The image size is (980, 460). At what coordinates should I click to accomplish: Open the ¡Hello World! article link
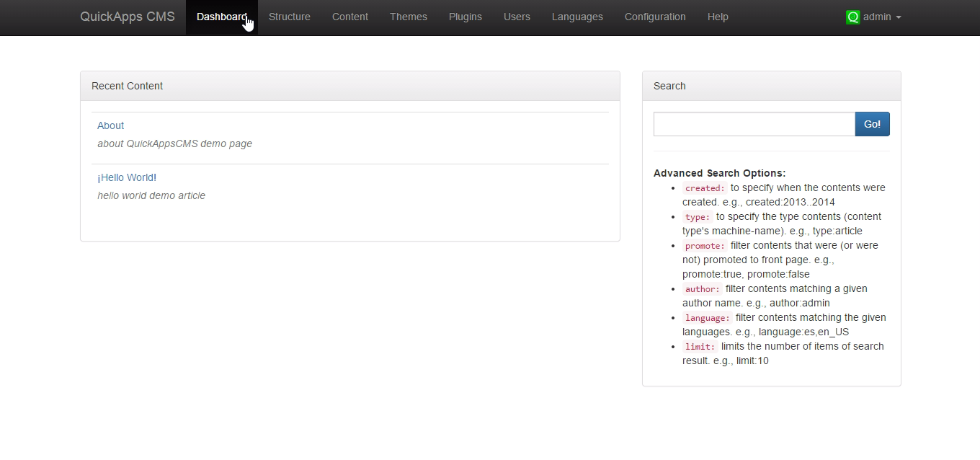[x=127, y=177]
